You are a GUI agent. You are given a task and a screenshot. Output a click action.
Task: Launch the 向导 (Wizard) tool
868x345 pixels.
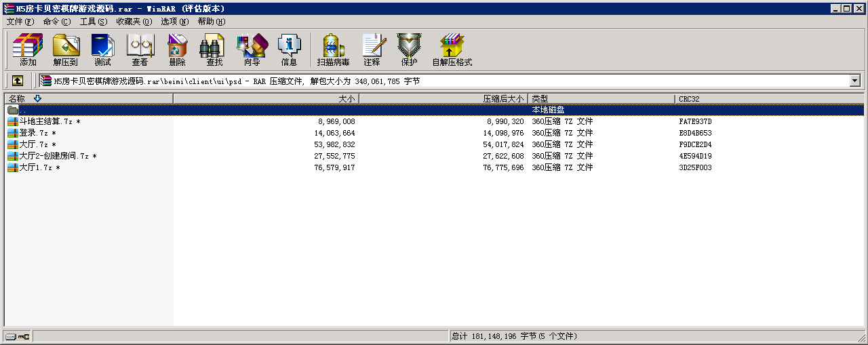coord(252,50)
